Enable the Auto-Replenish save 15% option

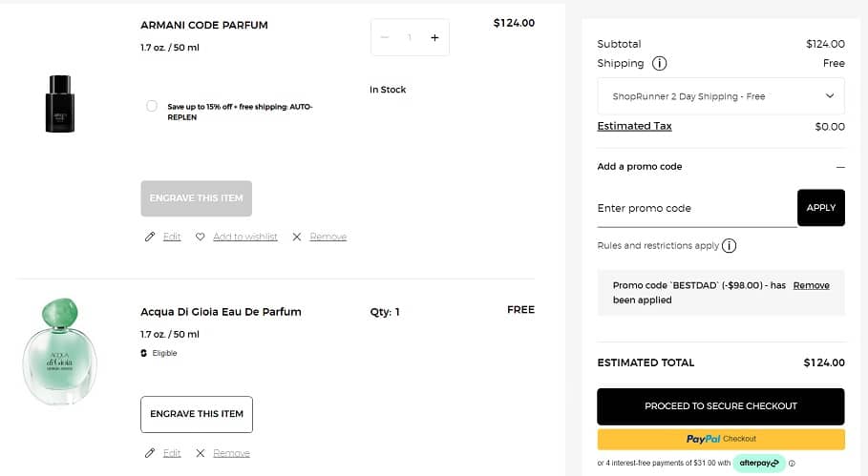coord(152,106)
